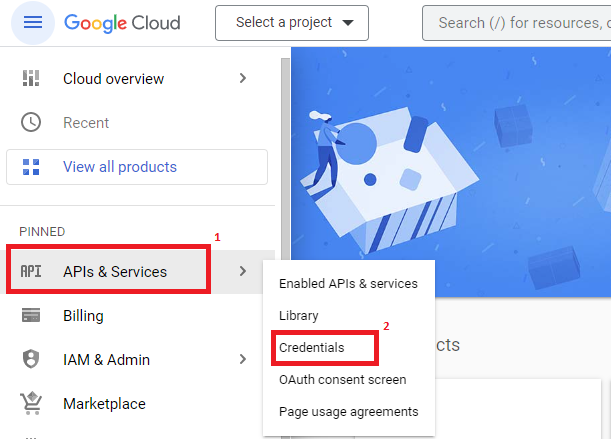Choose OAuth consent screen menu entry

pyautogui.click(x=342, y=379)
